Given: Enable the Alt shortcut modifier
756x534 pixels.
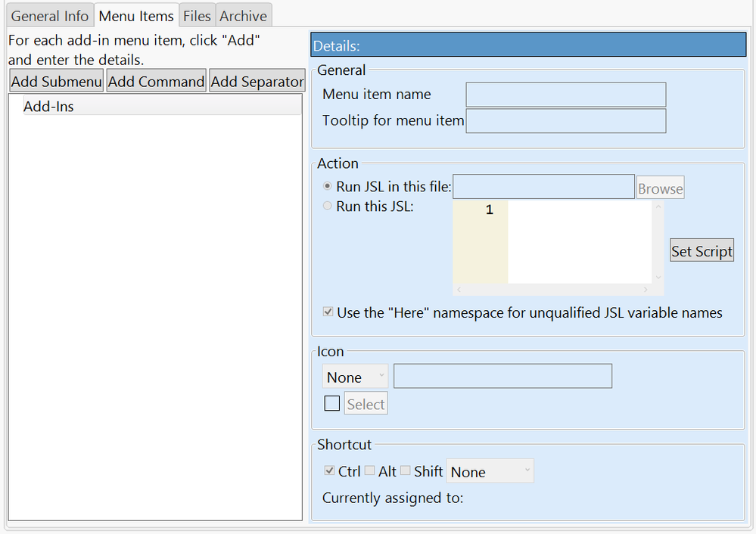Looking at the screenshot, I should 369,471.
